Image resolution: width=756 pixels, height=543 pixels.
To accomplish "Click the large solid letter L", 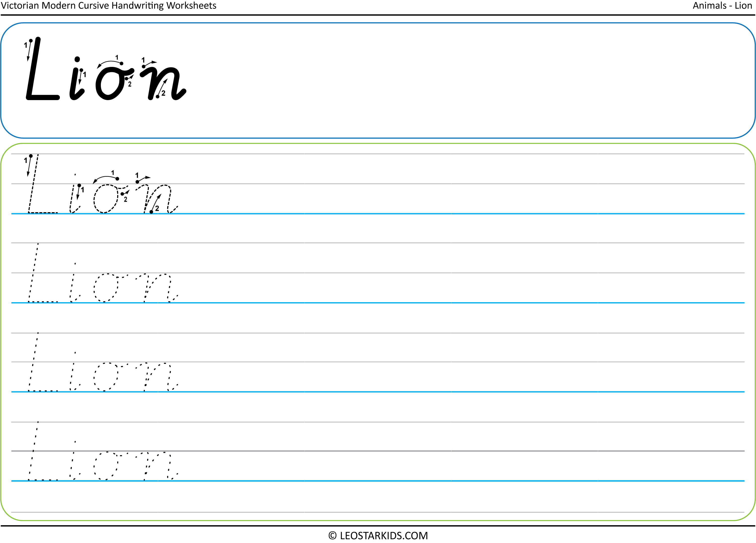I will pyautogui.click(x=43, y=68).
